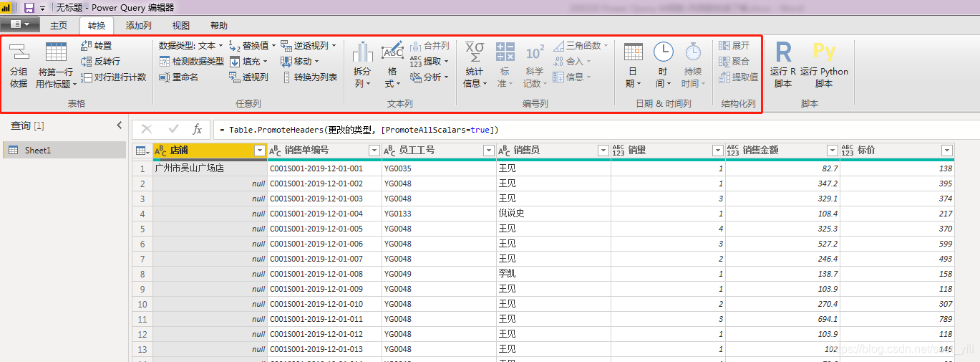This screenshot has height=362, width=980.
Task: Click the 展开 (Expand) button
Action: tap(734, 46)
